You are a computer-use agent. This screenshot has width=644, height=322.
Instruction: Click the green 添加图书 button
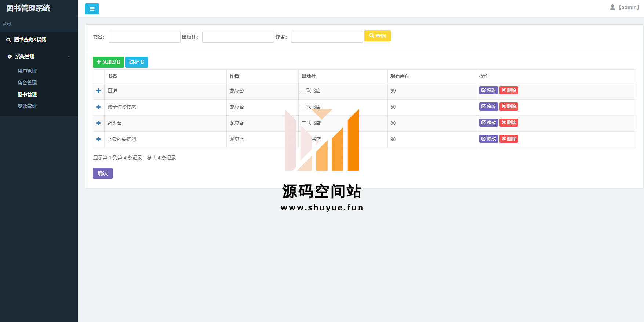point(108,62)
